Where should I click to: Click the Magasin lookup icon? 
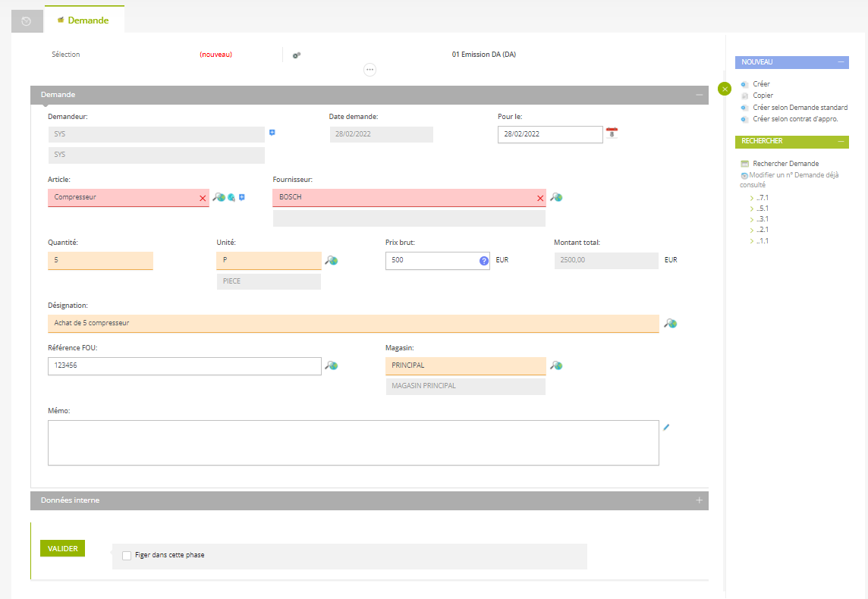pos(556,365)
